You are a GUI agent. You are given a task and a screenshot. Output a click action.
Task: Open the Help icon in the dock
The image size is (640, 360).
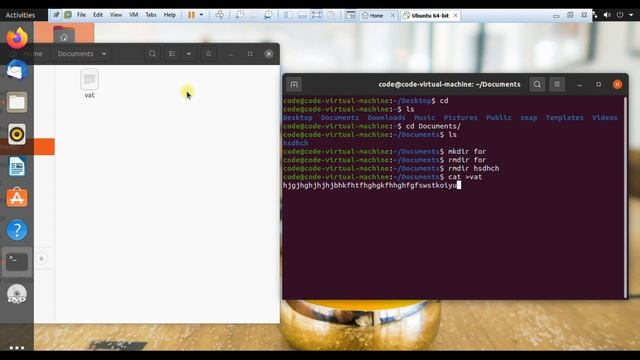17,230
